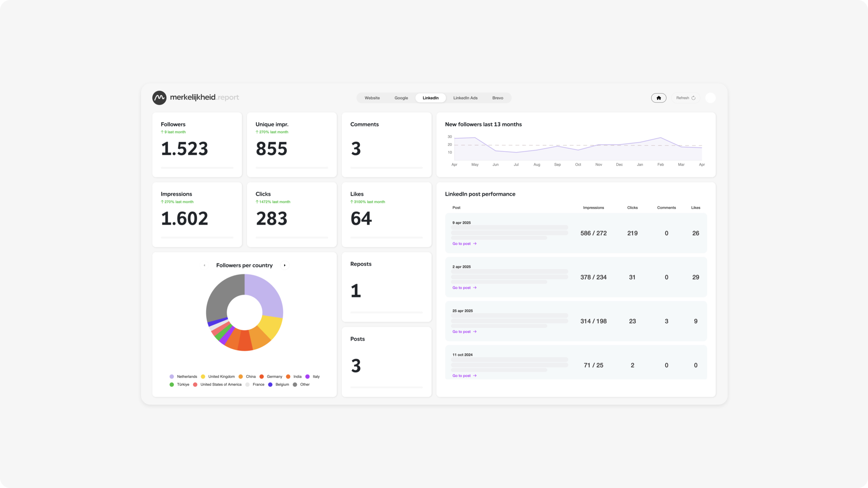Image resolution: width=868 pixels, height=488 pixels.
Task: Switch to the Brevo tab
Action: (x=497, y=98)
